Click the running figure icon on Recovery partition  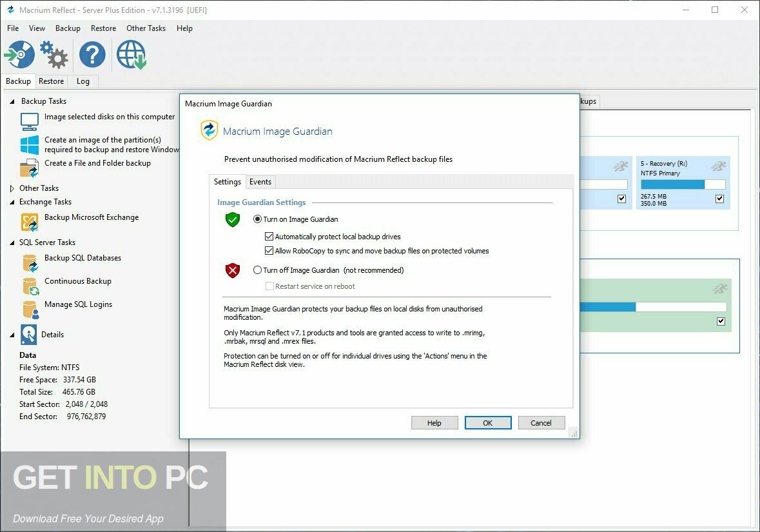719,166
